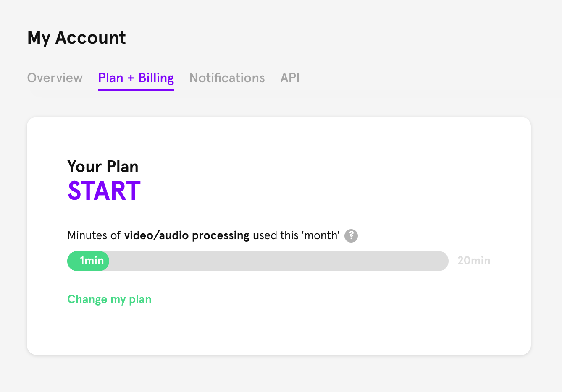Open the Notifications tab
562x392 pixels.
[x=227, y=78]
